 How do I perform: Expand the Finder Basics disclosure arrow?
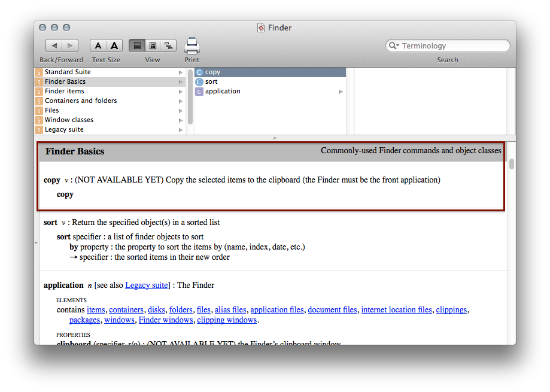(181, 82)
